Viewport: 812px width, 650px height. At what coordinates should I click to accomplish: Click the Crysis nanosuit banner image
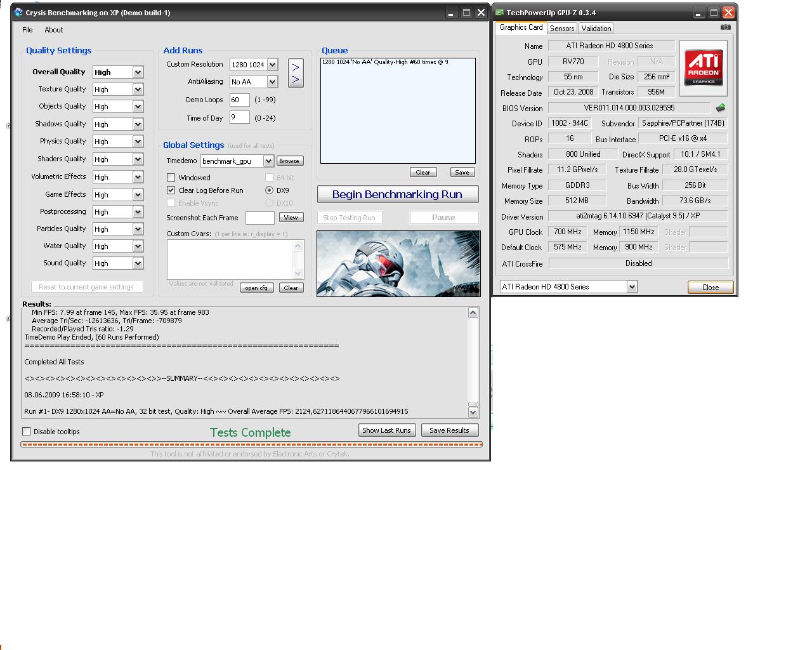tap(398, 263)
